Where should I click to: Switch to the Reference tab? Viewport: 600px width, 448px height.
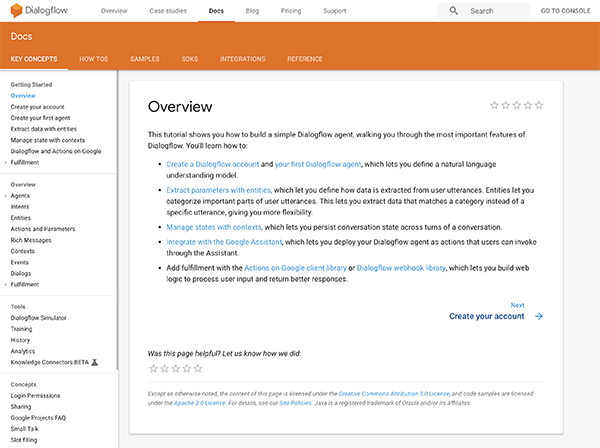pyautogui.click(x=305, y=59)
